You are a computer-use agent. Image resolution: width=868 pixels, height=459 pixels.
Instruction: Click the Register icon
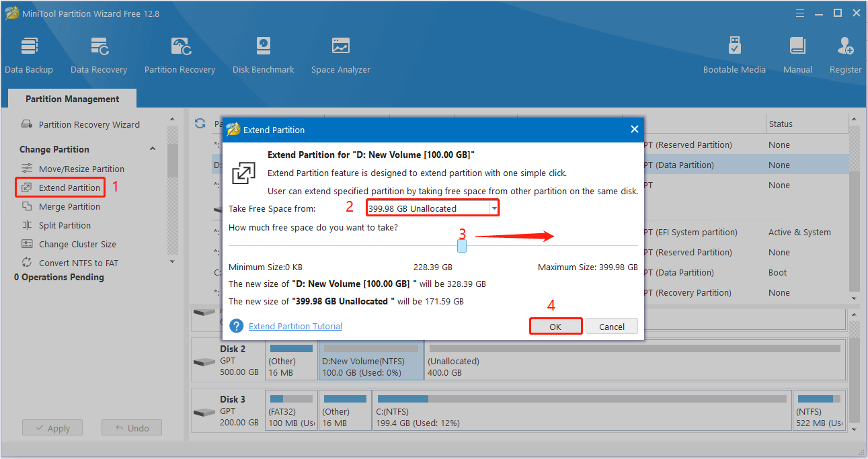click(846, 46)
